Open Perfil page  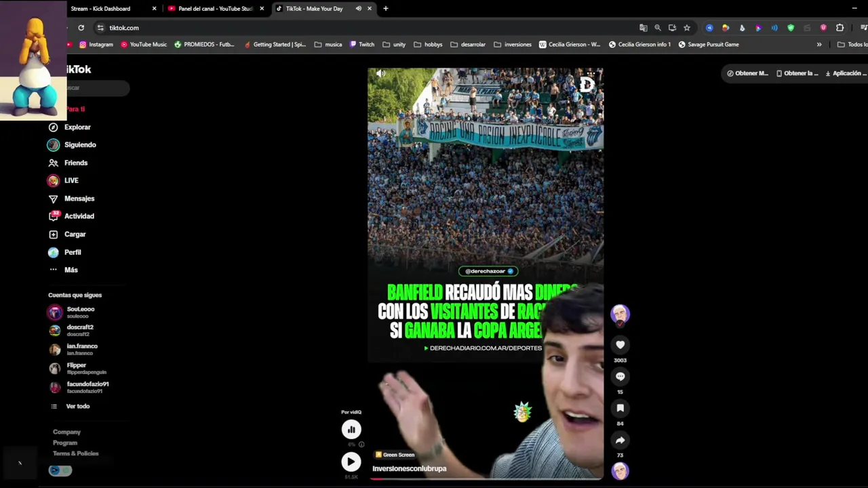tap(64, 252)
